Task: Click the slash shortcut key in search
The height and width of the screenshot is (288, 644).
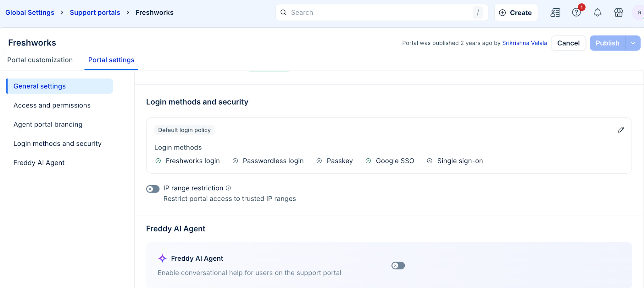Action: (478, 13)
